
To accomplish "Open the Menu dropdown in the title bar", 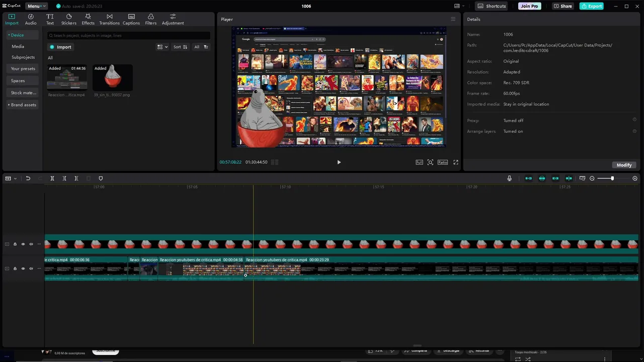I will click(36, 6).
